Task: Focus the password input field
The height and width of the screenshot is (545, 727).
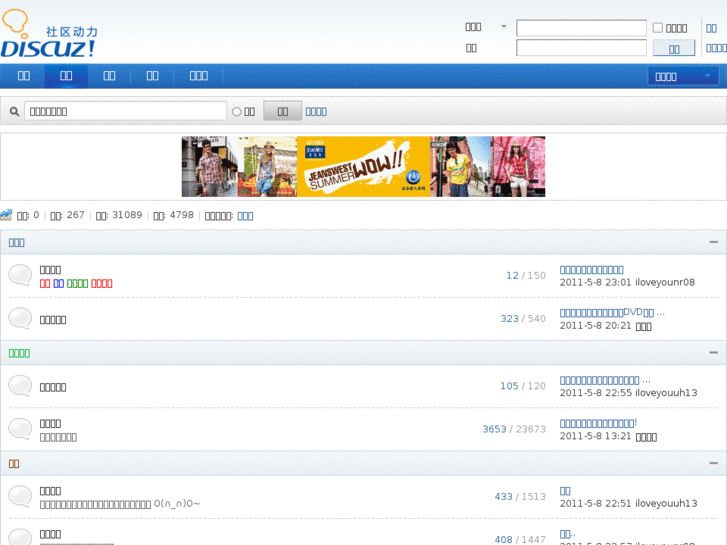Action: pyautogui.click(x=581, y=48)
